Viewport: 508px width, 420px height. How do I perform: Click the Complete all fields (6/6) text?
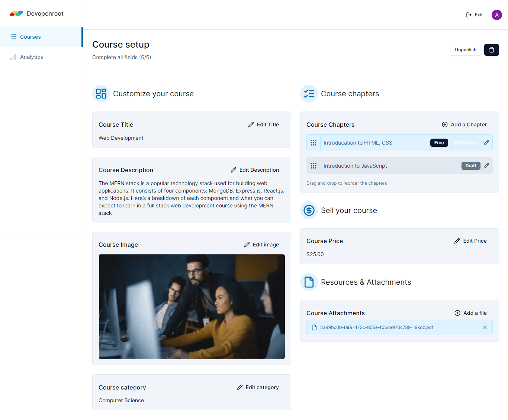tap(122, 57)
